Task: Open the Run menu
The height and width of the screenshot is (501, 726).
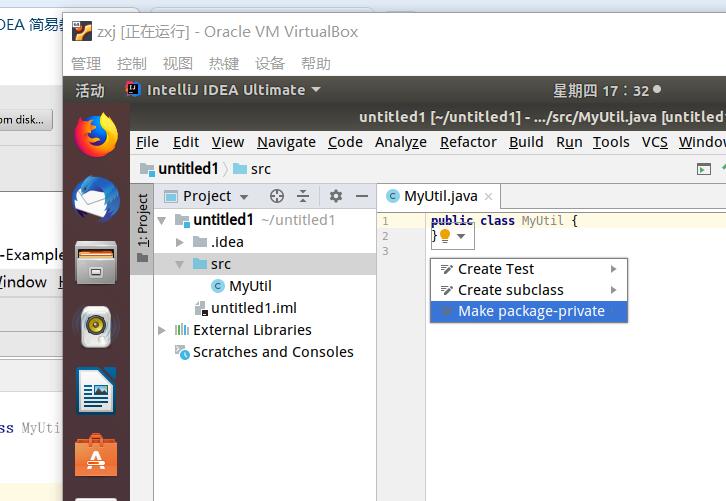Action: tap(569, 142)
